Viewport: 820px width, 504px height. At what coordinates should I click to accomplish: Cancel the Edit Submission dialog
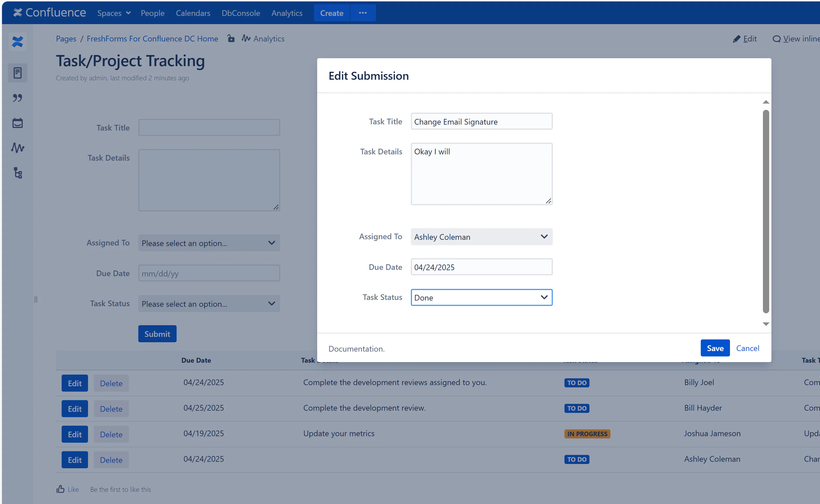click(747, 348)
